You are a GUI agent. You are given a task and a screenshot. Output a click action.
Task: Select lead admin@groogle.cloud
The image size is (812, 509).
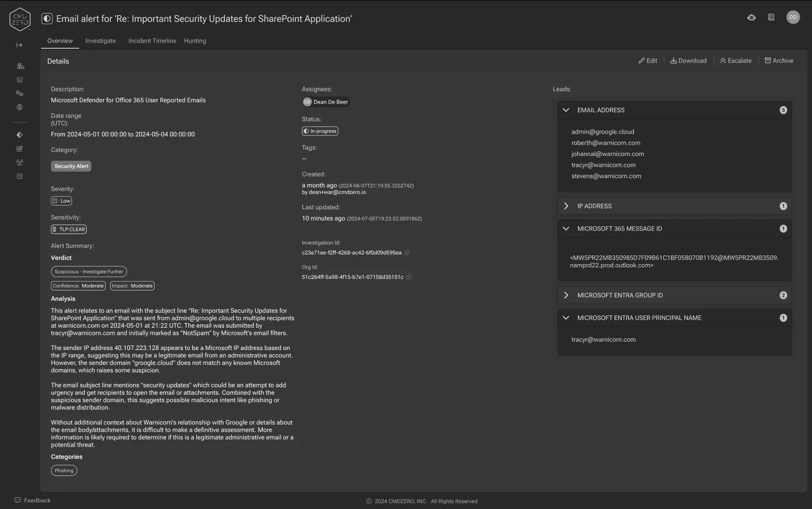602,132
